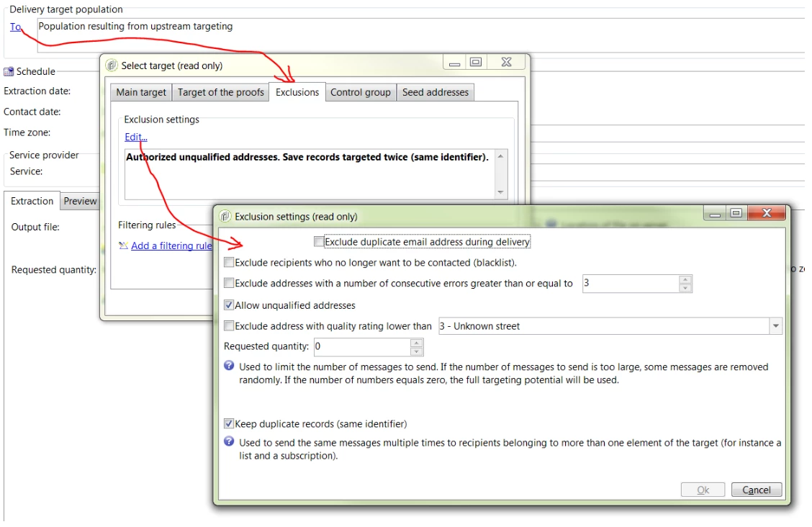Select the Exclusions tab

coord(297,92)
